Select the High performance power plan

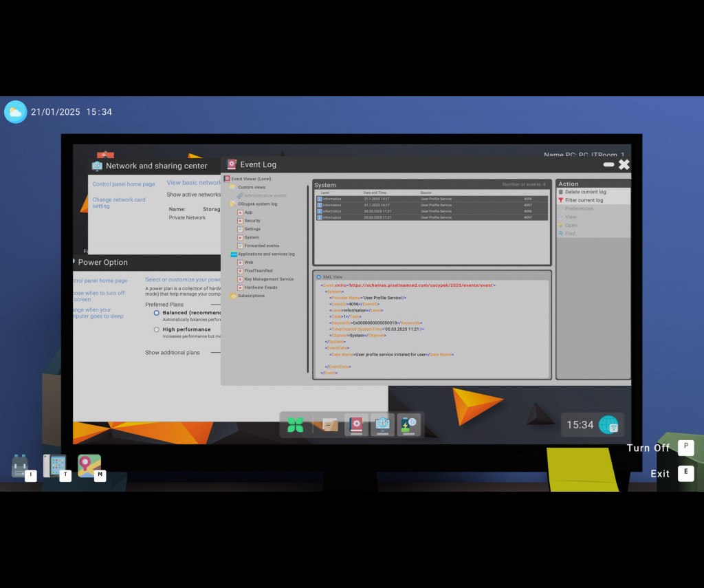pos(157,329)
